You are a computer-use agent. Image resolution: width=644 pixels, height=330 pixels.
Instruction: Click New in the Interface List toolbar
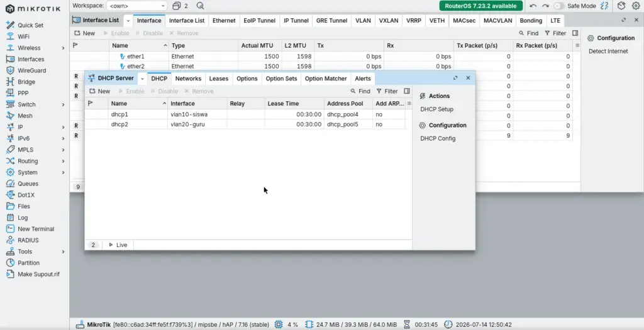pyautogui.click(x=85, y=33)
